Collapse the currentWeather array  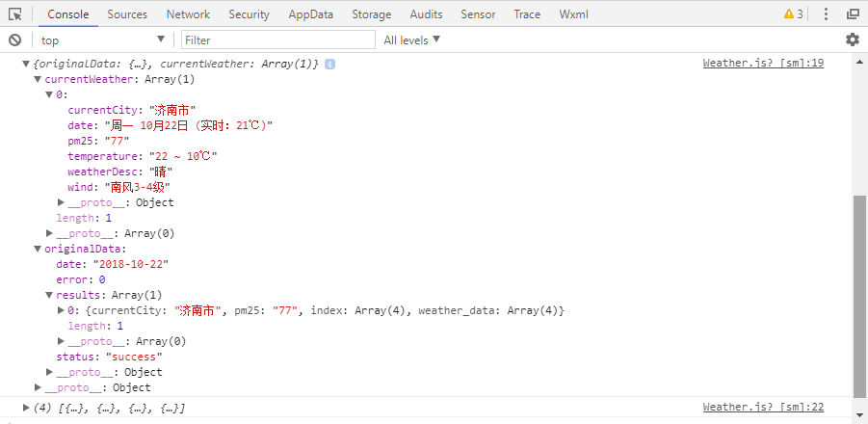point(39,79)
